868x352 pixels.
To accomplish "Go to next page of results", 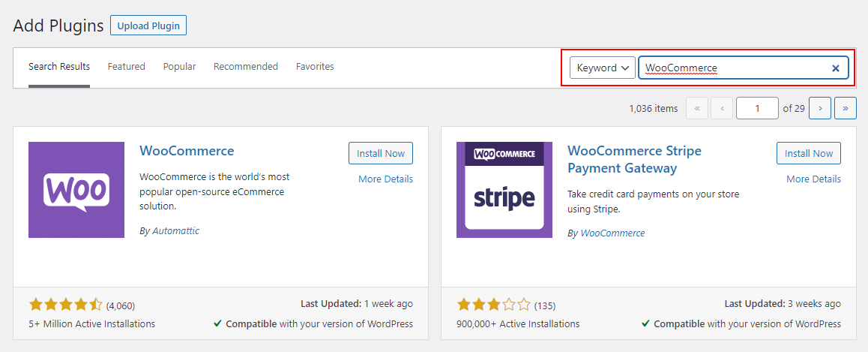I will [x=820, y=109].
